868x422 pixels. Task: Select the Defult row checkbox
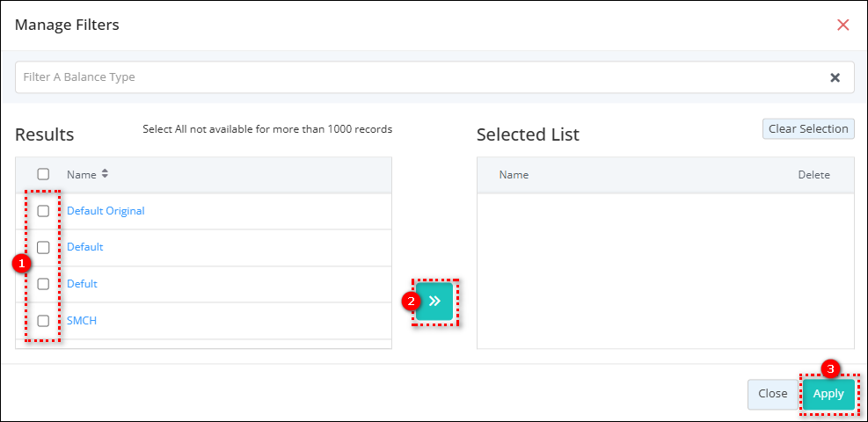43,284
